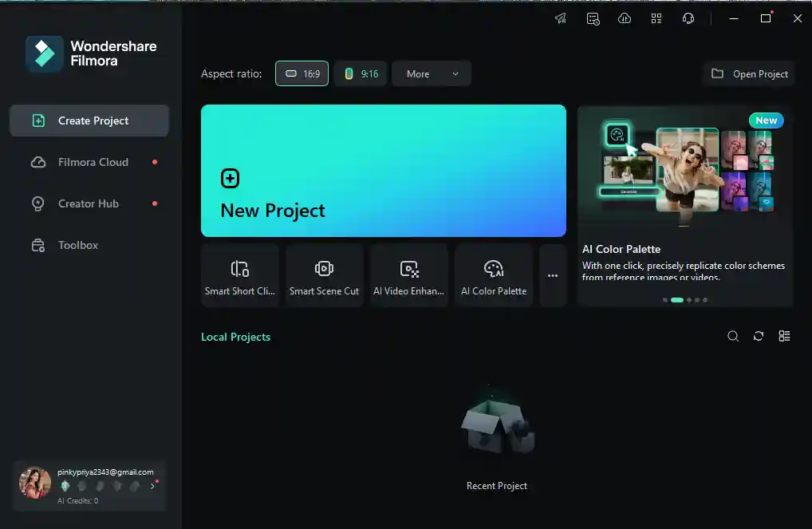This screenshot has height=529, width=812.
Task: Go to first banner carousel dot
Action: click(665, 300)
